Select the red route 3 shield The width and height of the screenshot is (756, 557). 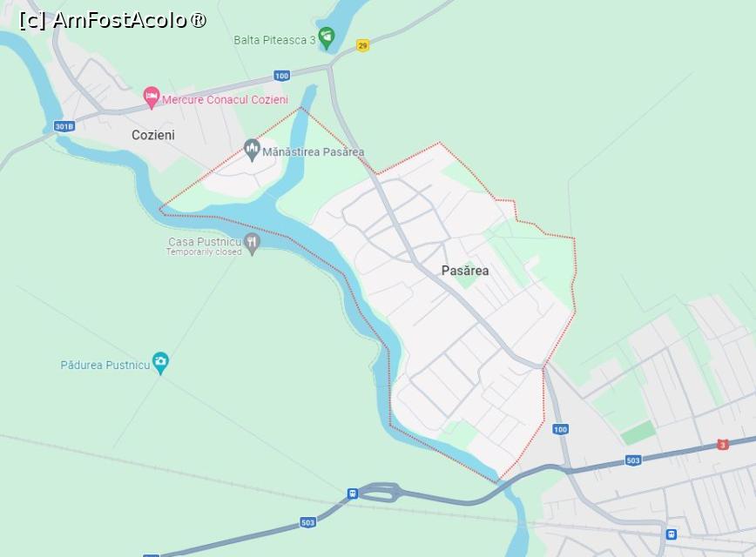click(x=722, y=444)
